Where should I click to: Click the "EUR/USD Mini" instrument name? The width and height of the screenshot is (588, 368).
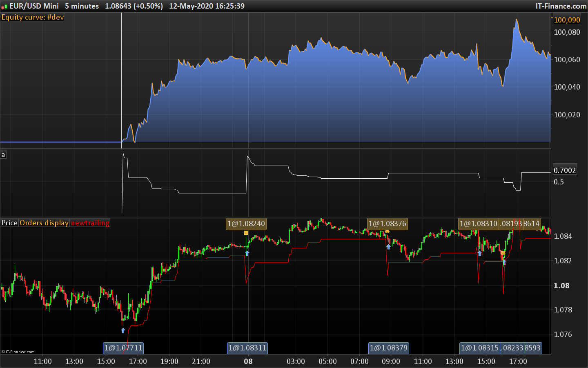34,6
